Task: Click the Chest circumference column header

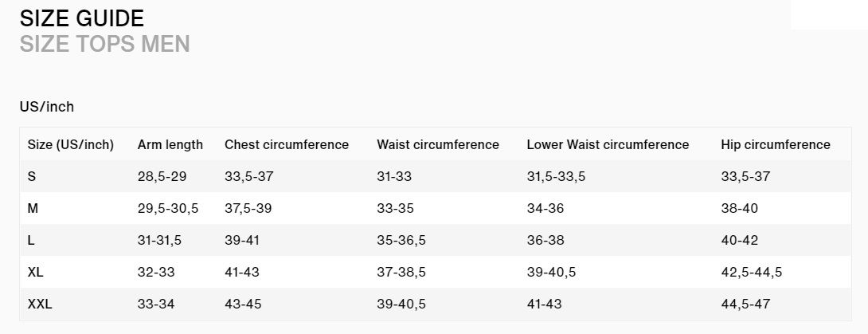Action: (x=287, y=144)
